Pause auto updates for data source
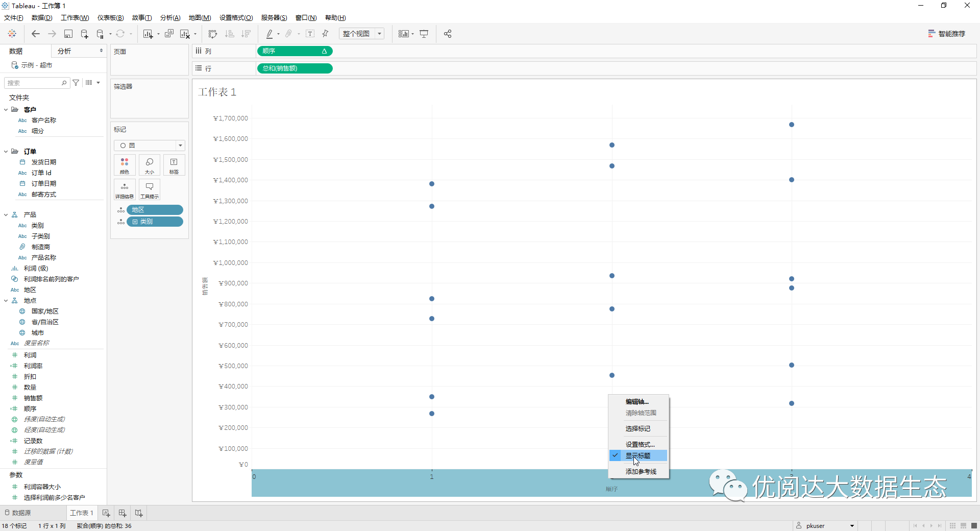The width and height of the screenshot is (980, 531). point(101,34)
